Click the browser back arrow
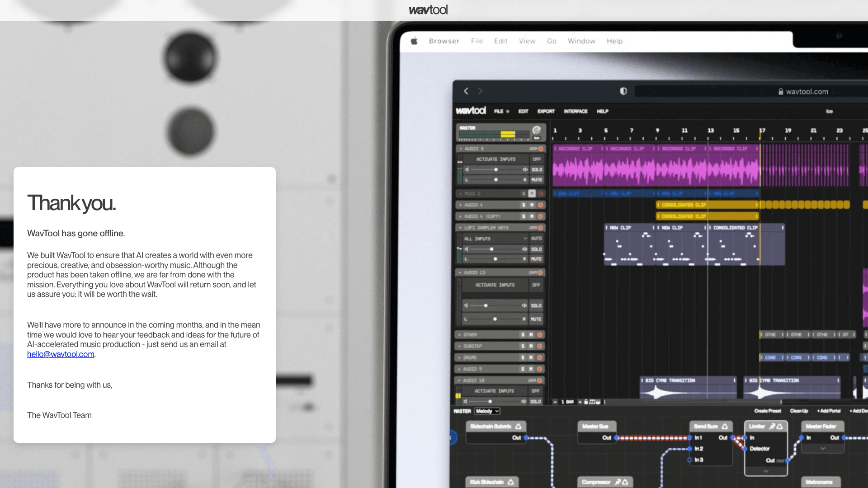868x488 pixels. coord(466,91)
